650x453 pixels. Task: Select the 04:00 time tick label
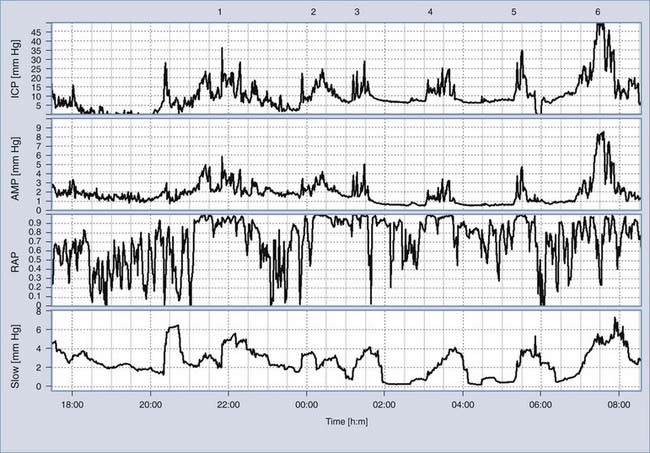pyautogui.click(x=463, y=406)
